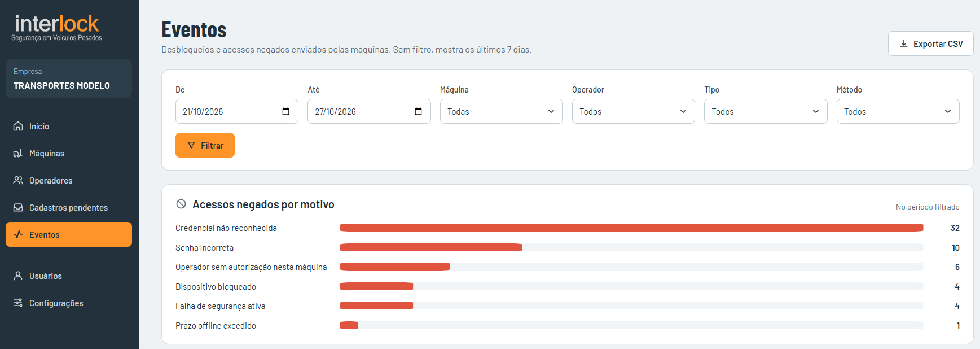Click the Início home icon
This screenshot has height=349, width=980.
point(18,126)
